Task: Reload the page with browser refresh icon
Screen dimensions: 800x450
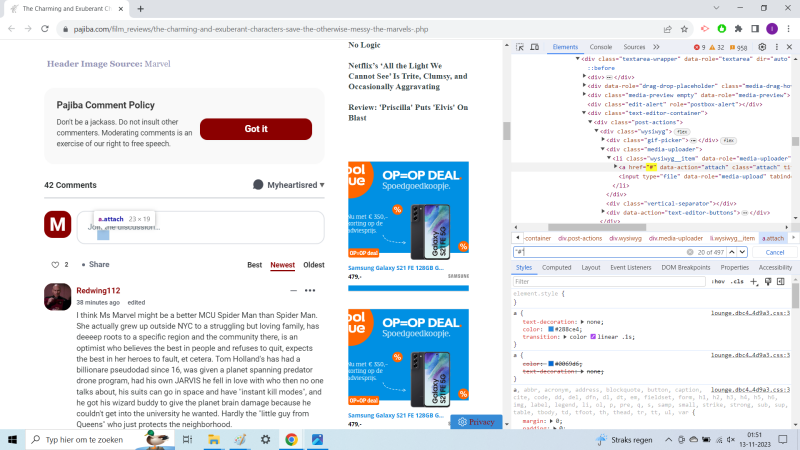Action: [x=45, y=29]
